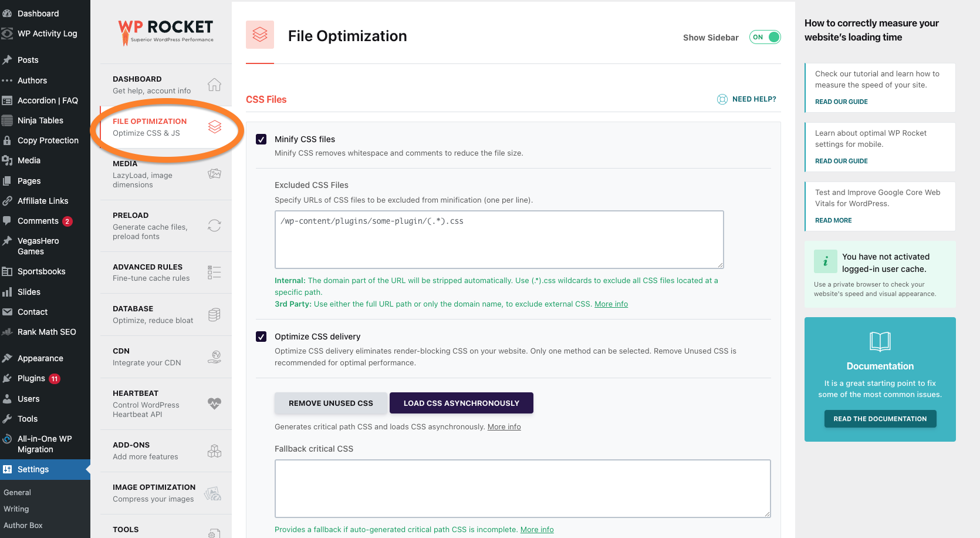
Task: Open the Media LazyLoad tab
Action: coord(166,174)
